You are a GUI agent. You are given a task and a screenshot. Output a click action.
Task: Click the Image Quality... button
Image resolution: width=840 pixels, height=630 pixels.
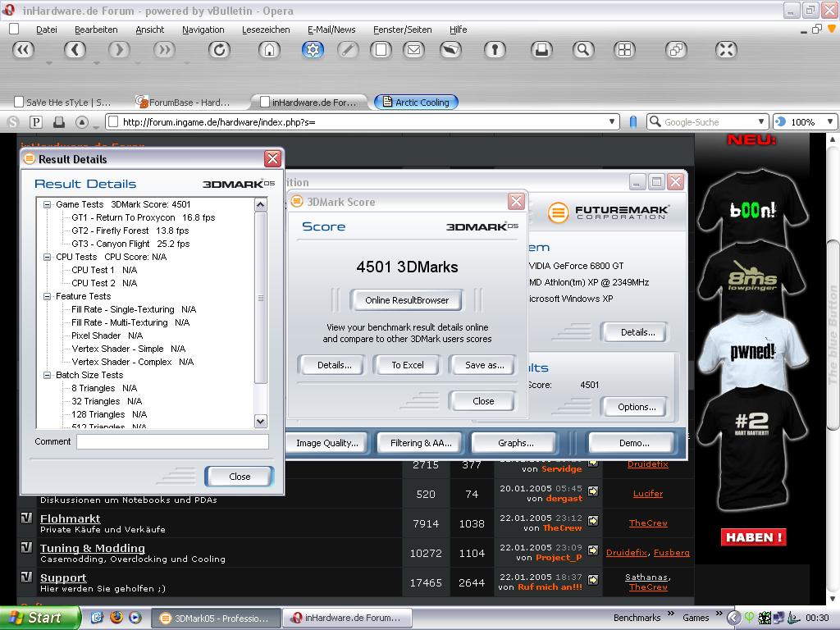coord(327,443)
